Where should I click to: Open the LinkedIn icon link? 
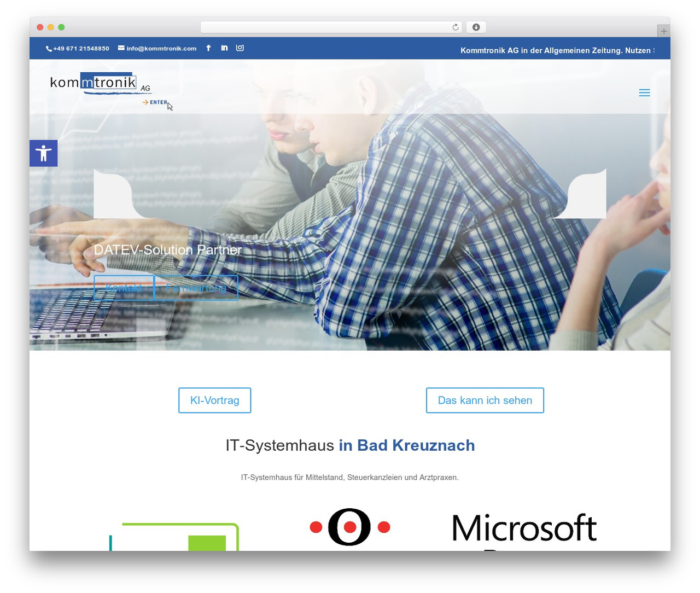[x=224, y=48]
